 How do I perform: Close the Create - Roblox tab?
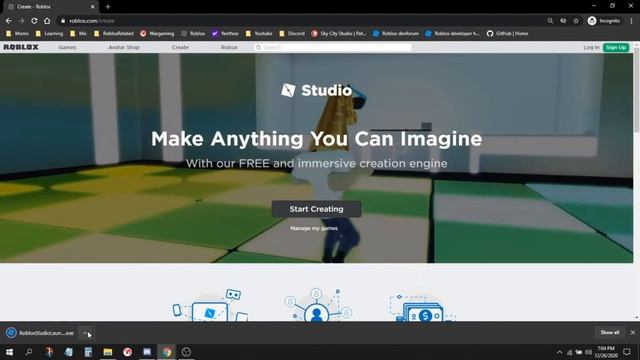click(x=93, y=7)
